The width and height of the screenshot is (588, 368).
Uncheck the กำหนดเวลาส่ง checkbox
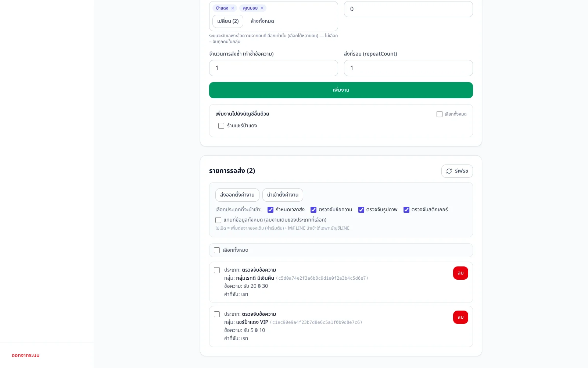coord(270,210)
